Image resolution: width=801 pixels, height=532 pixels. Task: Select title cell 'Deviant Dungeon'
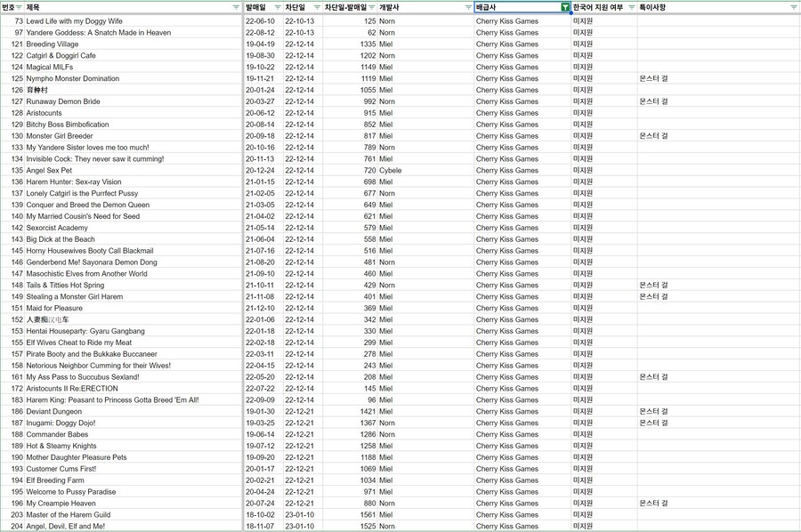tap(53, 411)
